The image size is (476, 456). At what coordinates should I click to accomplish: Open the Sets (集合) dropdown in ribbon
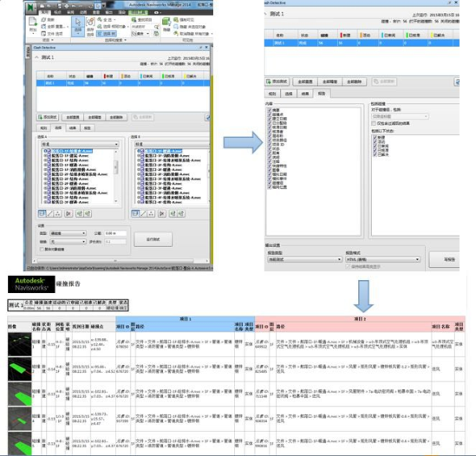[140, 34]
